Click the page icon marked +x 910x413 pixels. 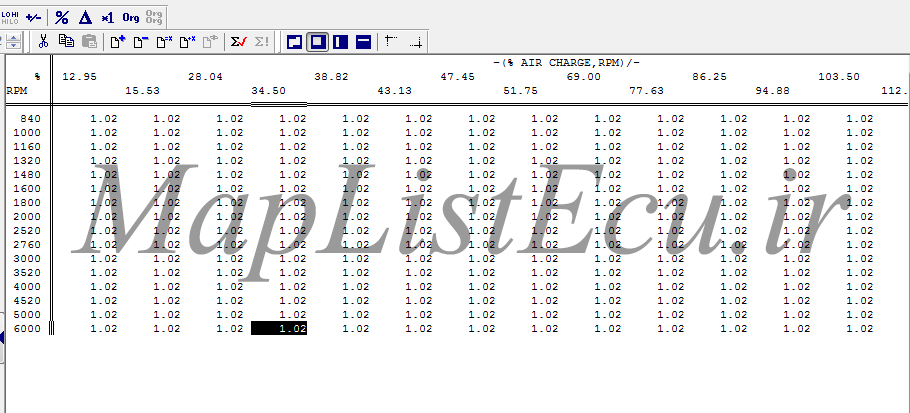(187, 41)
